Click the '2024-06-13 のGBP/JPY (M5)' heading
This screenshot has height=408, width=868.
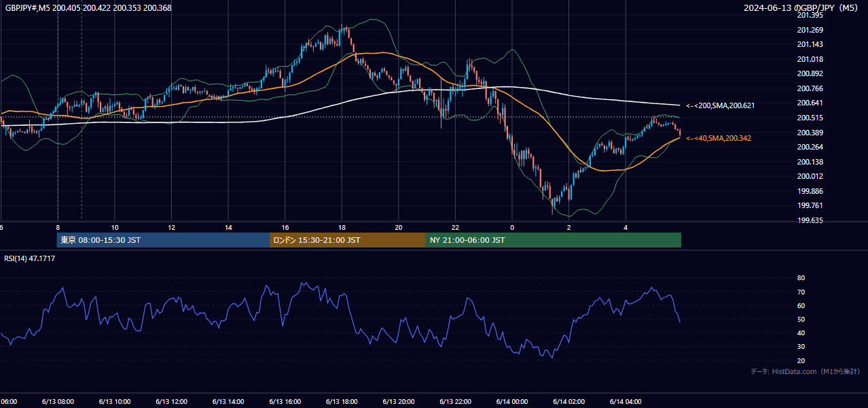click(x=801, y=7)
